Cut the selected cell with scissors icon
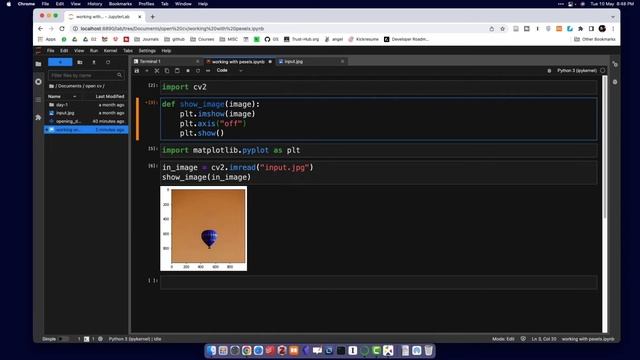 coord(157,71)
